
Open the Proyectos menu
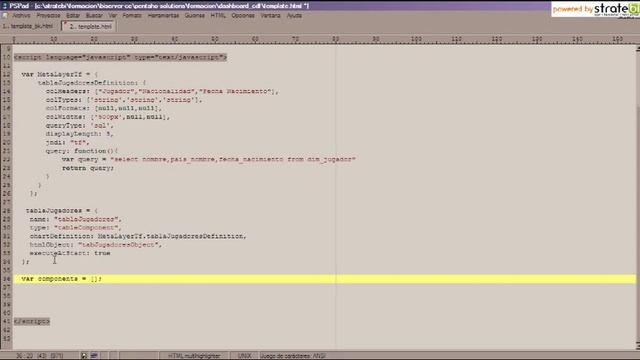click(x=48, y=16)
